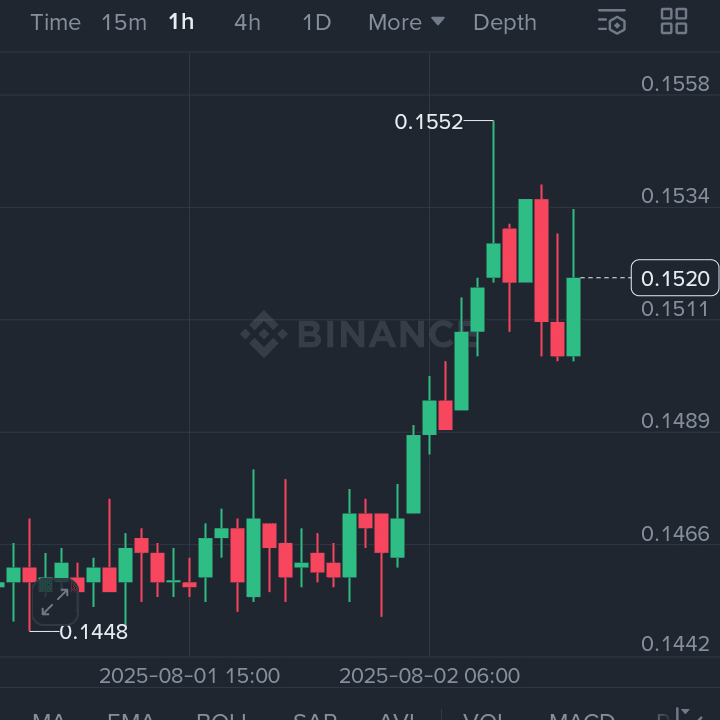The image size is (720, 720).
Task: Switch to the 15m interval
Action: pyautogui.click(x=124, y=22)
